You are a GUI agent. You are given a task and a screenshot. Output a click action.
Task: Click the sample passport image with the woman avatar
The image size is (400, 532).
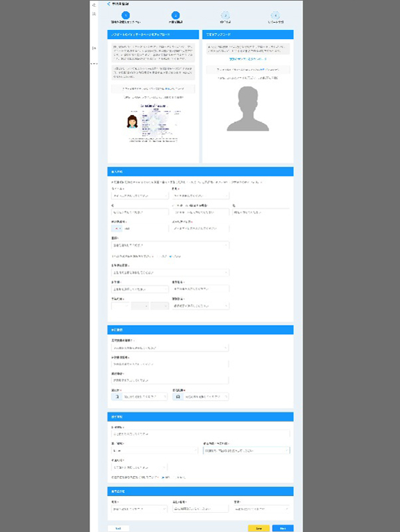click(153, 123)
